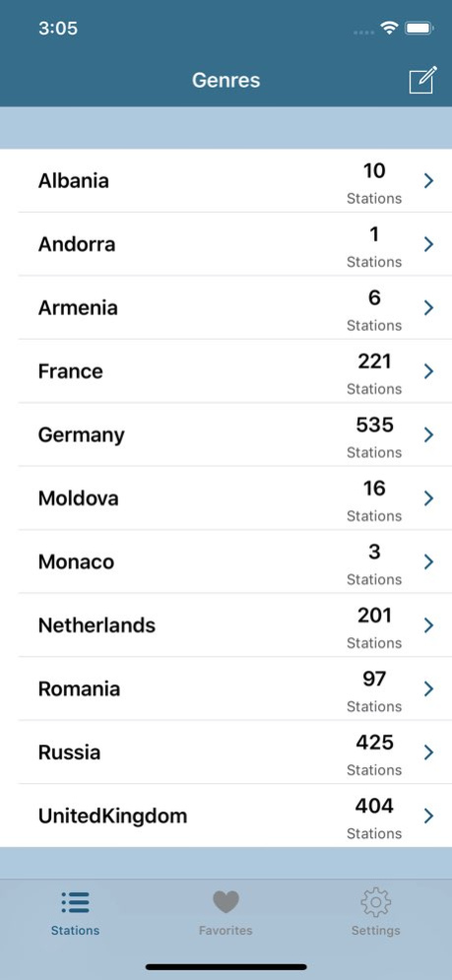The width and height of the screenshot is (452, 980).
Task: Open the Andorra stations list
Action: click(226, 244)
